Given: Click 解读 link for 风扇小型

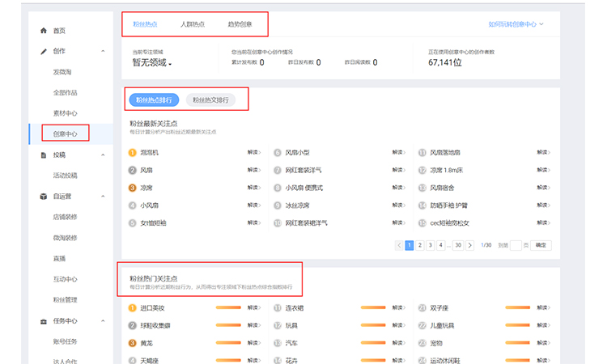Looking at the screenshot, I should coord(399,152).
